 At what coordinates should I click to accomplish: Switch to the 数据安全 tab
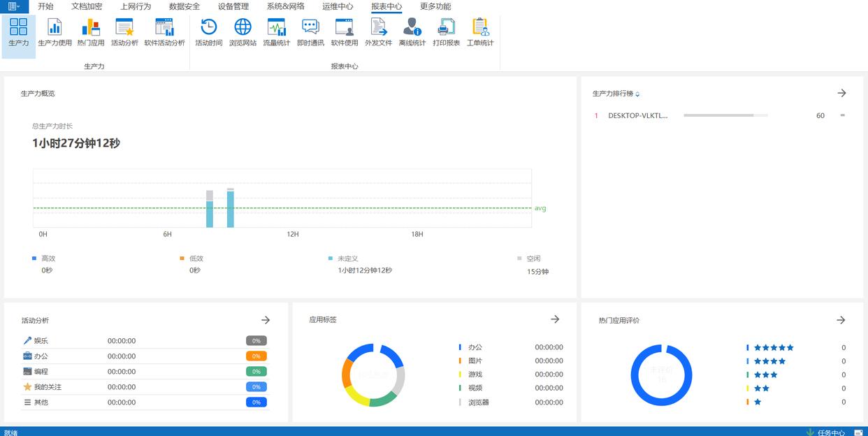pos(185,6)
